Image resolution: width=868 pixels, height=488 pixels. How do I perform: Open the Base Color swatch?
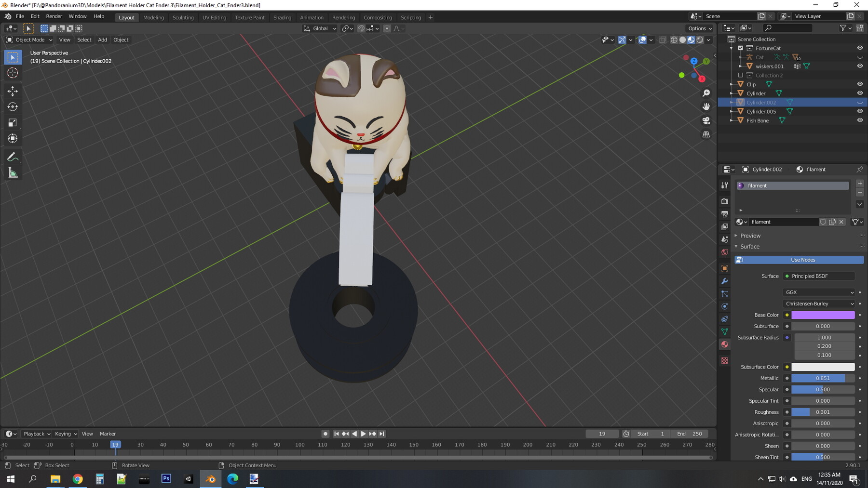coord(823,315)
